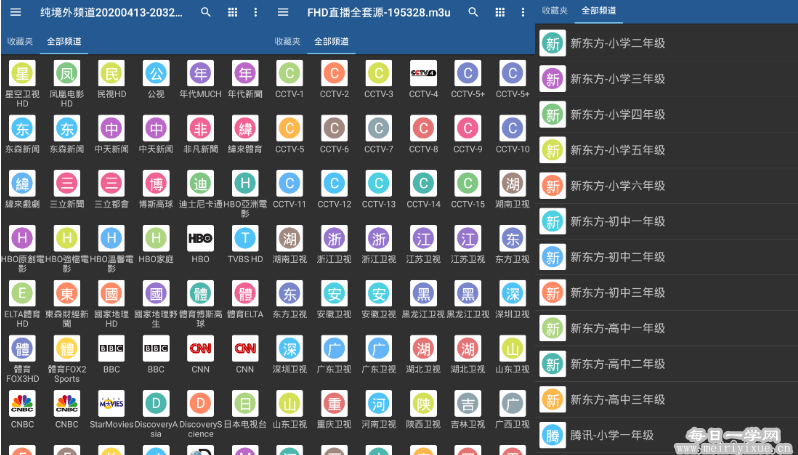Open hamburger menu in FHD直播全套源 panel

click(x=283, y=12)
